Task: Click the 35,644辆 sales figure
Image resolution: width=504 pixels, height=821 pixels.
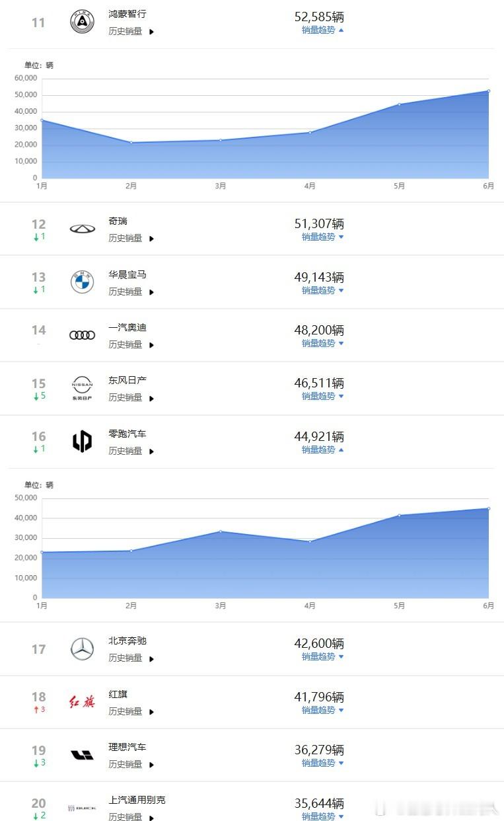Action: (319, 803)
